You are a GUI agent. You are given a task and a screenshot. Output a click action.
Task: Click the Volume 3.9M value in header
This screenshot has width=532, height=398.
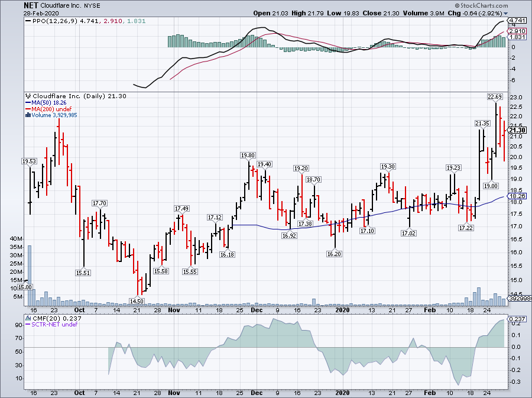click(x=424, y=13)
